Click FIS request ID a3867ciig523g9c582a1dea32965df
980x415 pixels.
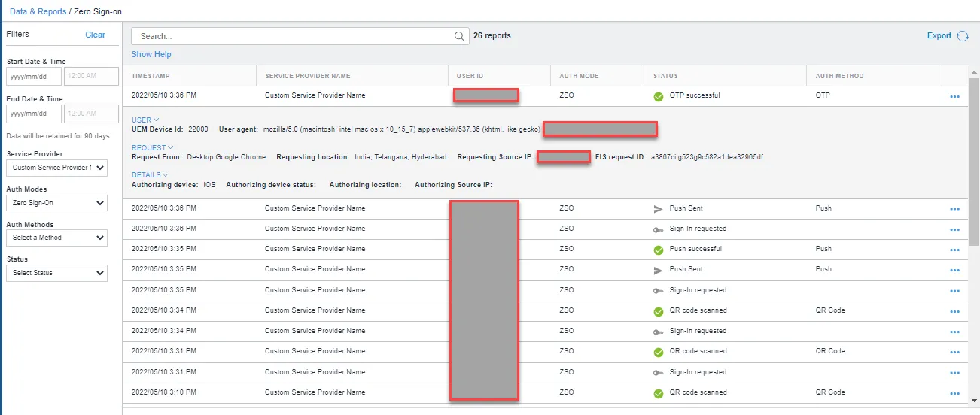coord(708,157)
